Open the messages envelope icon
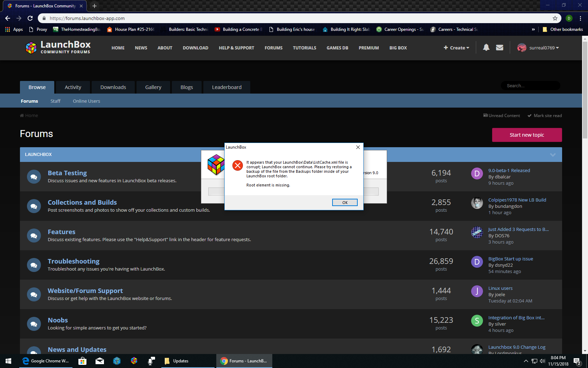The height and width of the screenshot is (368, 588). point(500,47)
